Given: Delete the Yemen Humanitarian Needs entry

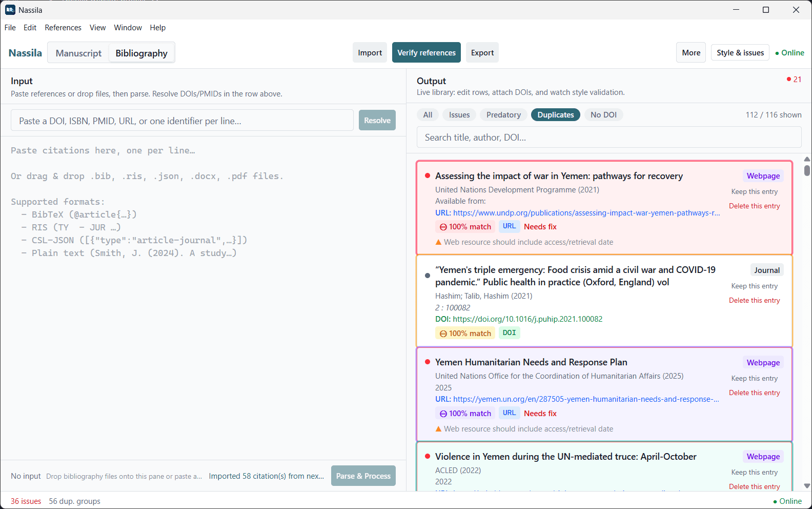Looking at the screenshot, I should coord(755,393).
